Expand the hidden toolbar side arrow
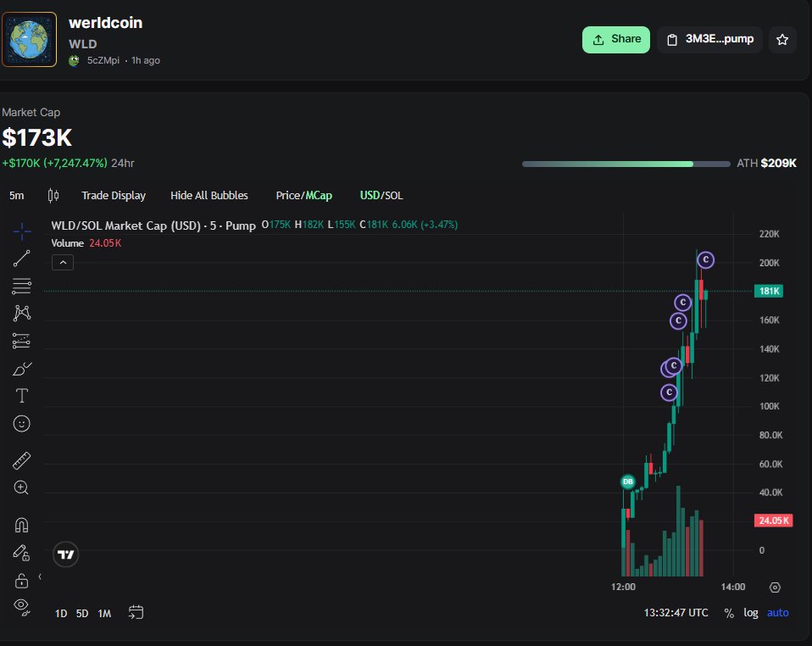Image resolution: width=812 pixels, height=646 pixels. click(x=40, y=576)
